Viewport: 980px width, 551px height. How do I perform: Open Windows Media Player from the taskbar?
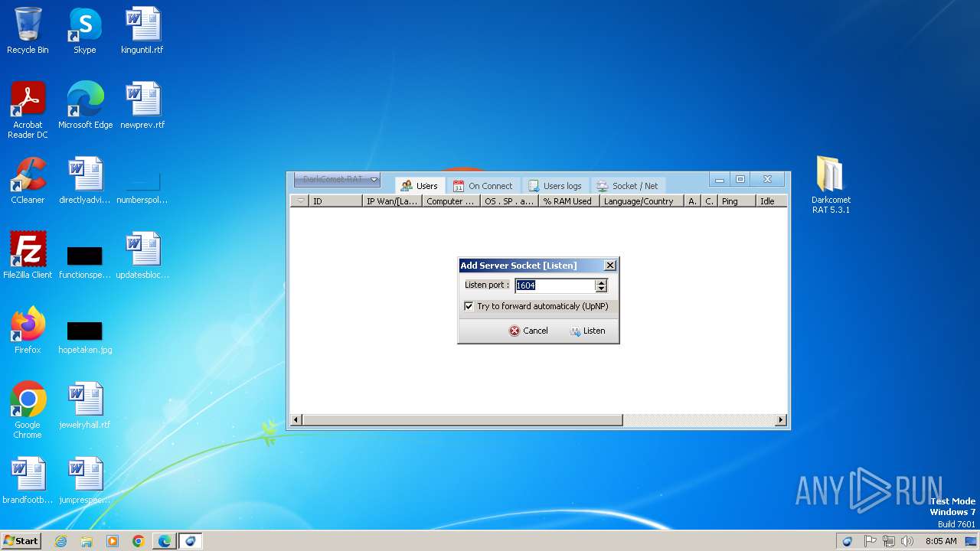[x=113, y=541]
